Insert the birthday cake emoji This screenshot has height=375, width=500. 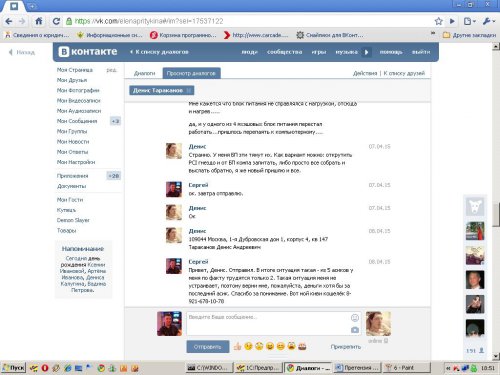click(302, 346)
